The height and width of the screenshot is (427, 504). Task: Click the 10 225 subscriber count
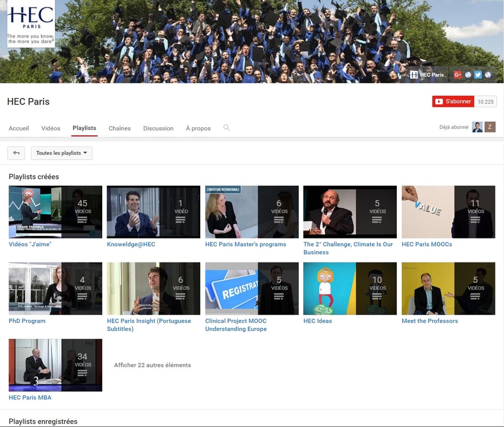[x=485, y=102]
